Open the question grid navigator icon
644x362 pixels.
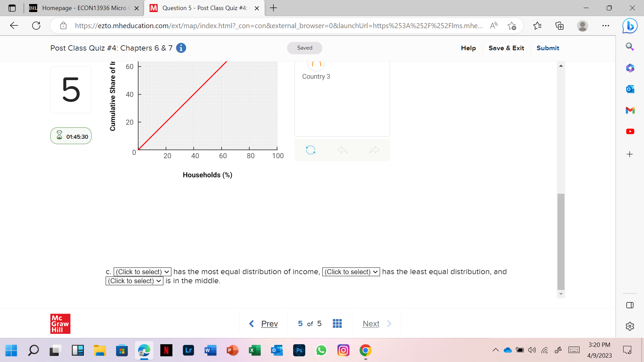337,323
